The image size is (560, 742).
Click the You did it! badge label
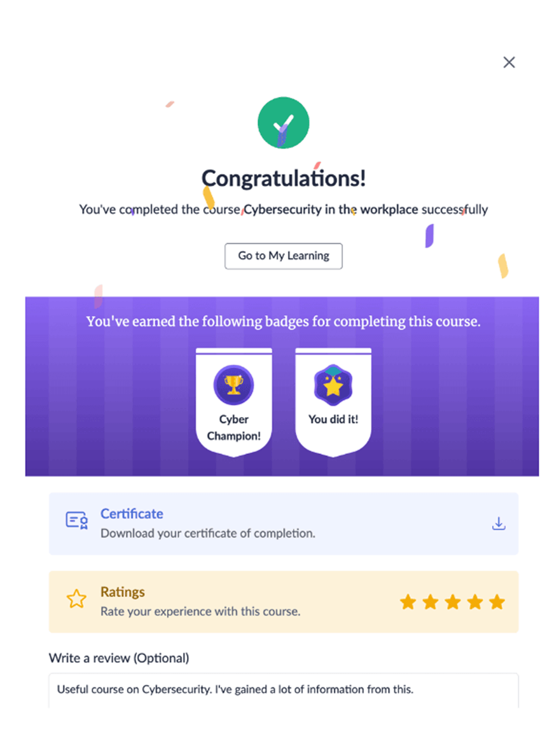tap(333, 419)
